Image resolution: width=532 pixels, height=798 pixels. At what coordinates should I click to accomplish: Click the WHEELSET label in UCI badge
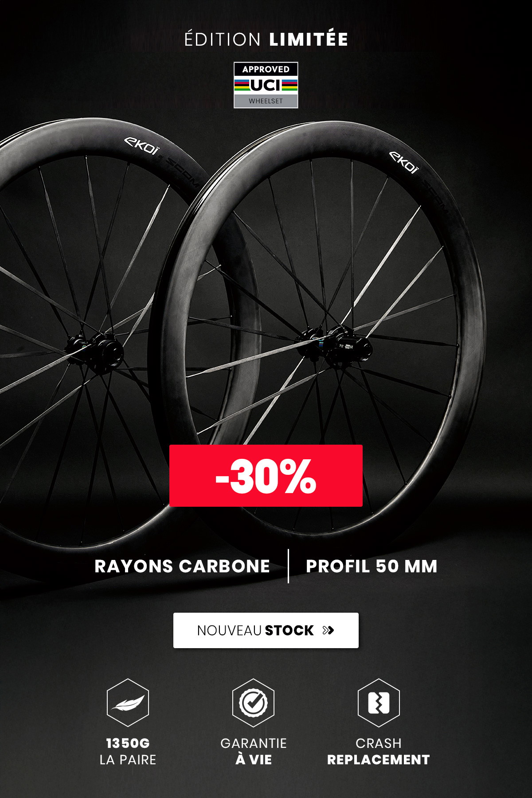tap(266, 101)
